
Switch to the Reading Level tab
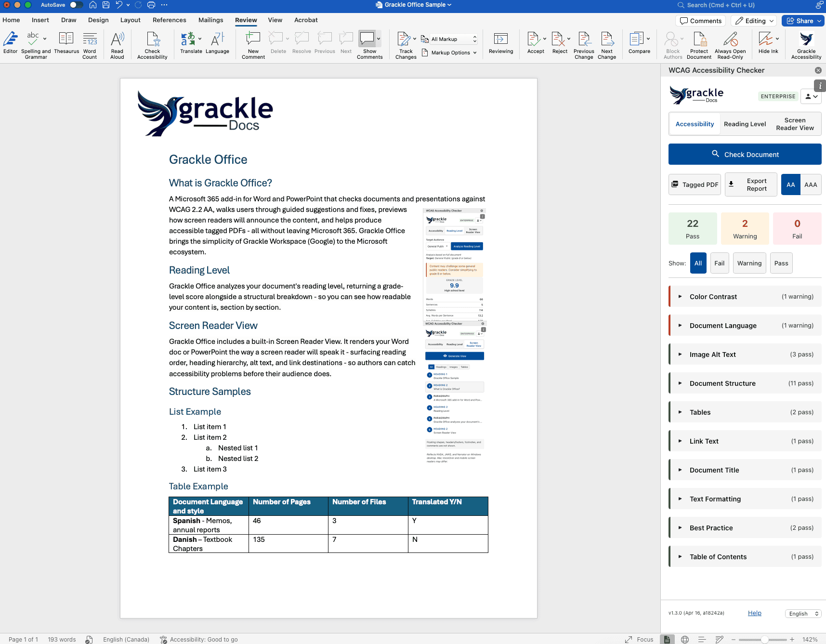(745, 124)
